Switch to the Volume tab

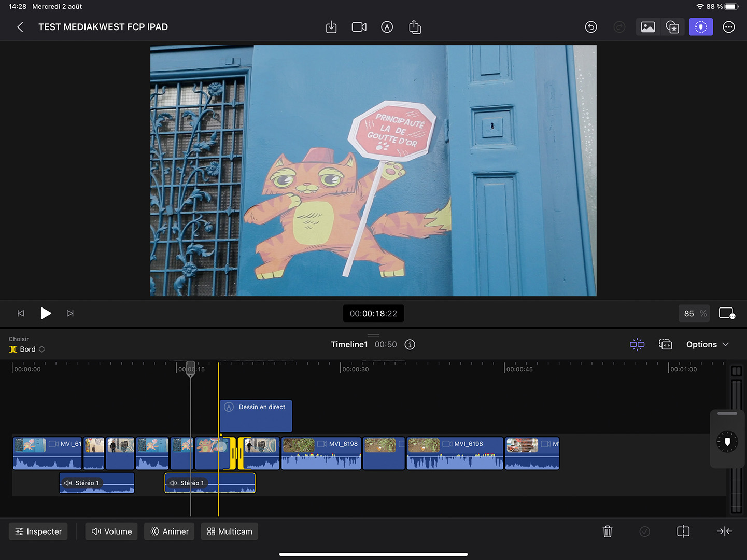coord(111,531)
